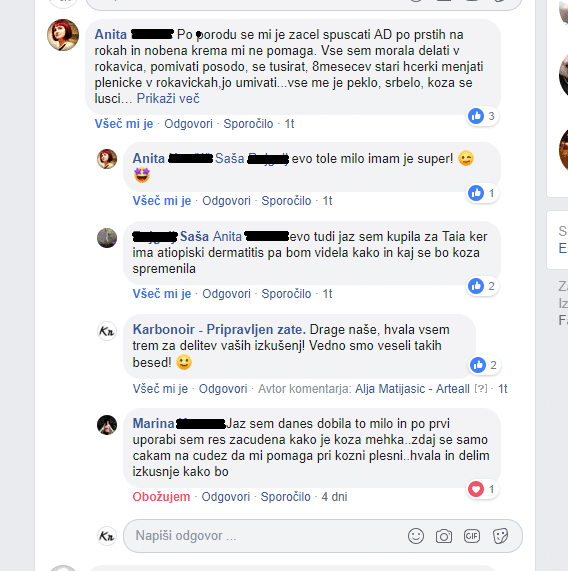This screenshot has width=568, height=571.
Task: Toggle 'Obožujem' reaction on Marina's comment
Action: tap(161, 497)
